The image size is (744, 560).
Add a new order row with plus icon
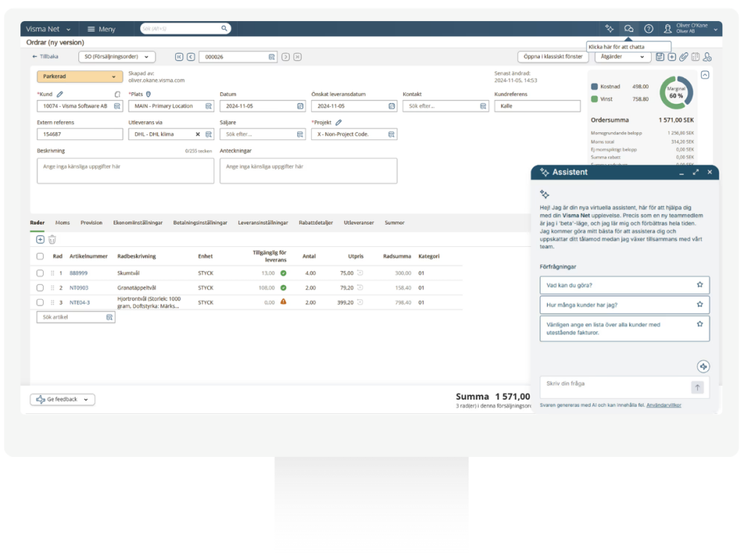click(x=40, y=240)
